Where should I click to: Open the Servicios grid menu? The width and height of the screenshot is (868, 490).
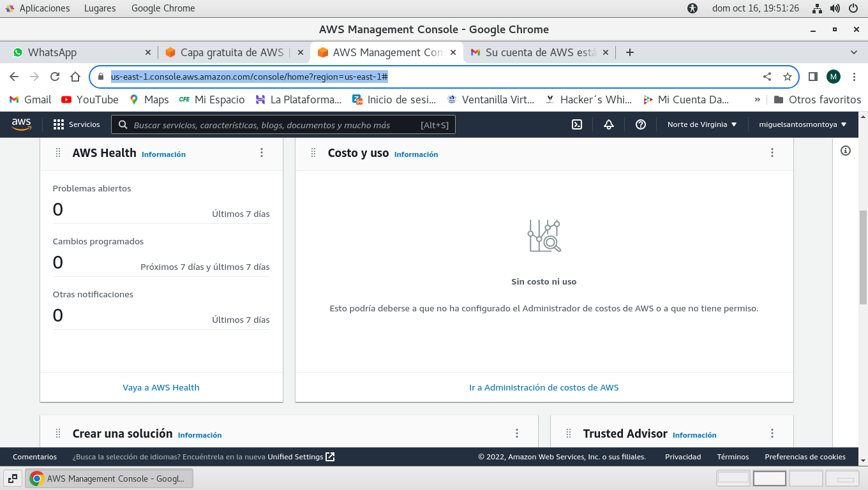77,124
